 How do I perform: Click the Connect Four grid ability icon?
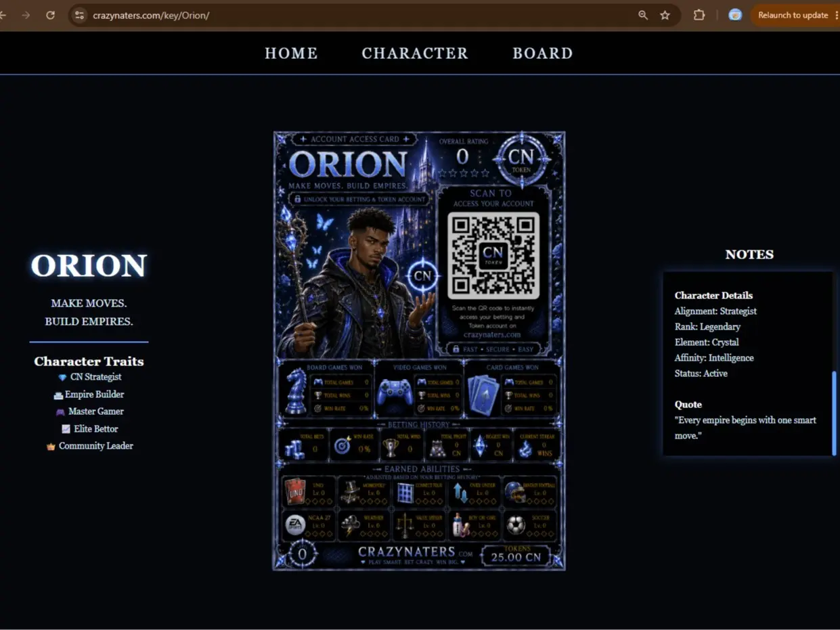point(405,493)
